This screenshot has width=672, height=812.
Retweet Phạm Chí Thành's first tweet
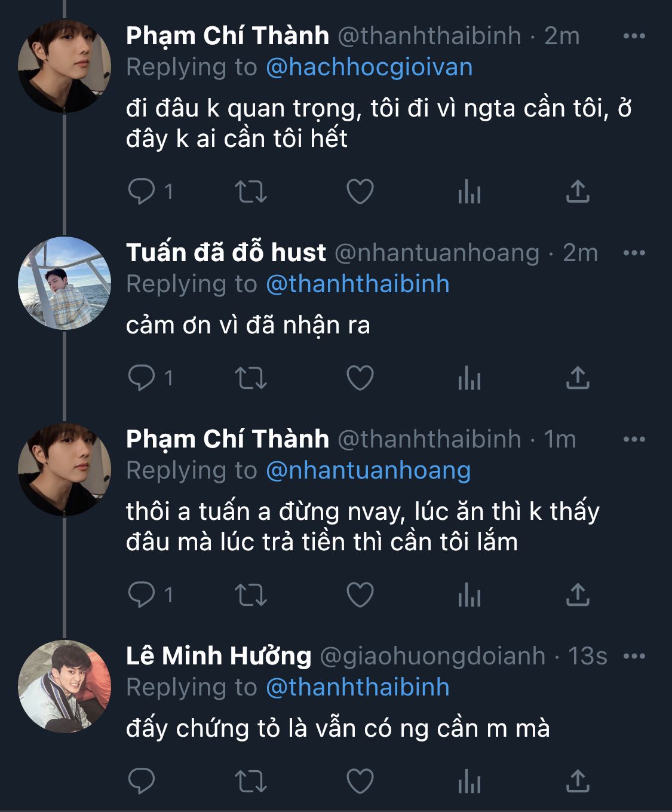[x=250, y=192]
